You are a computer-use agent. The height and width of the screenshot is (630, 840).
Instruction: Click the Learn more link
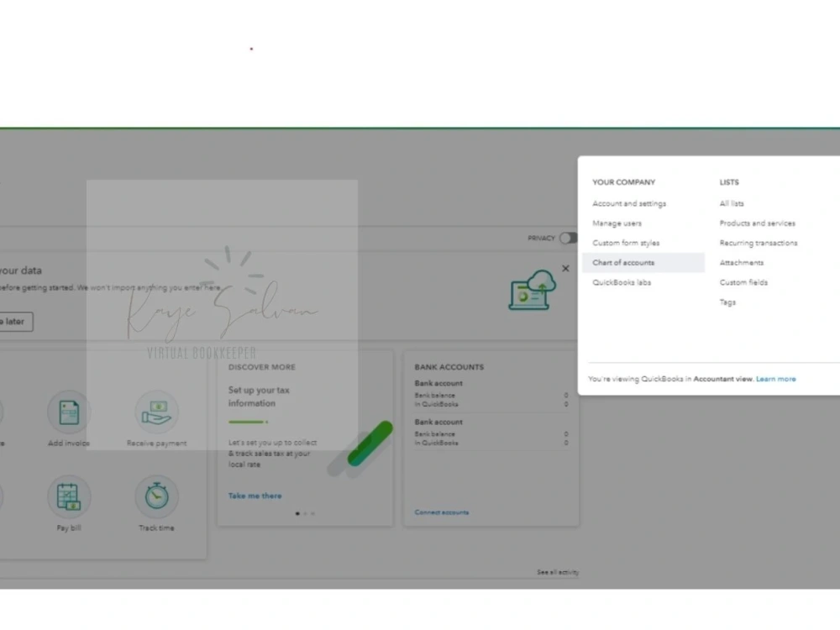(x=775, y=379)
